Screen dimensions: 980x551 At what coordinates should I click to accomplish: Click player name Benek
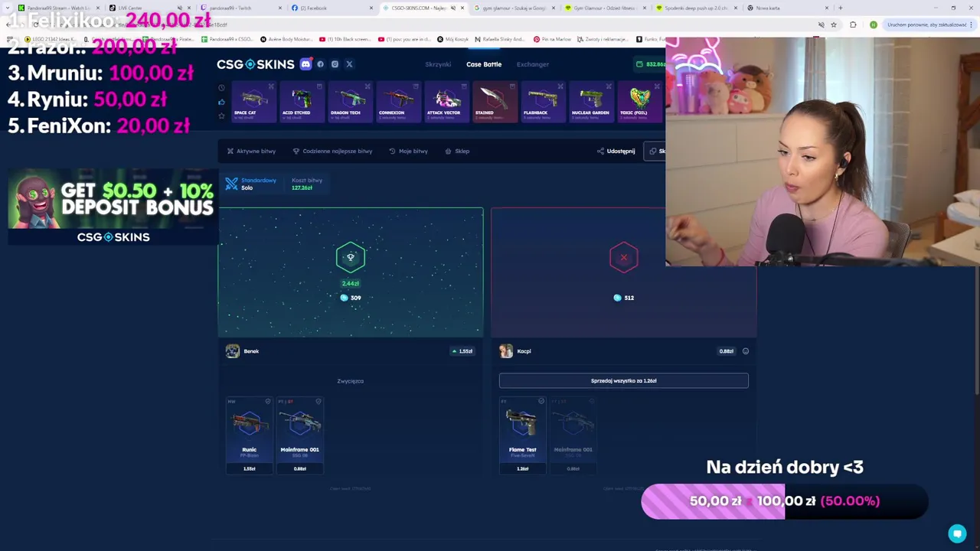(x=251, y=351)
